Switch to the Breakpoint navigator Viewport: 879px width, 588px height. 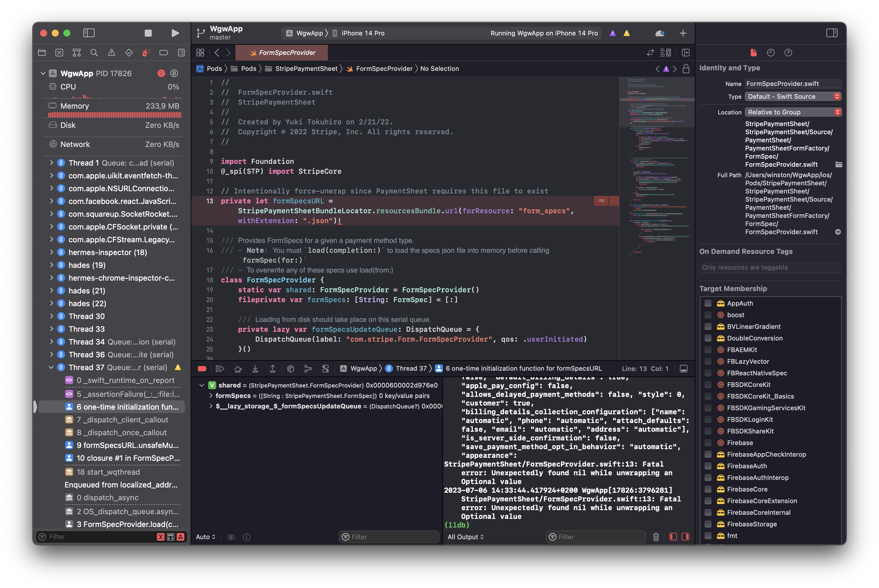(x=164, y=53)
